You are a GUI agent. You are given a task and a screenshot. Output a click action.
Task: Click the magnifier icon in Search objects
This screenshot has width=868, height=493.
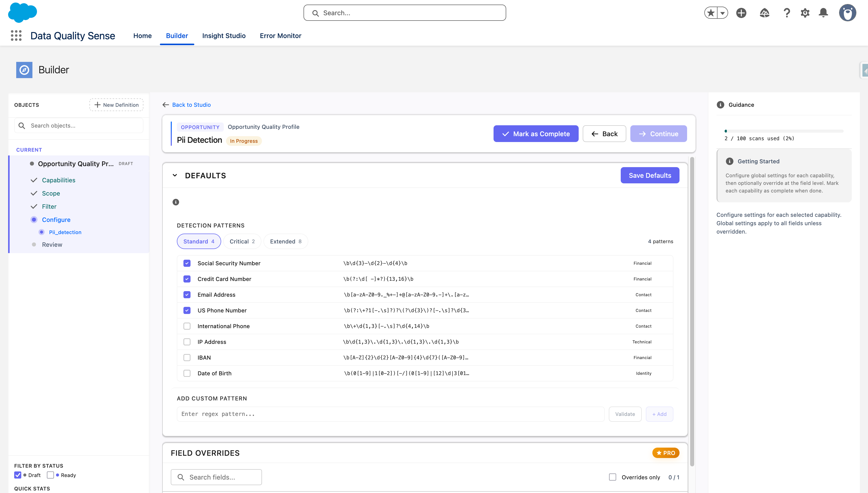pos(22,126)
